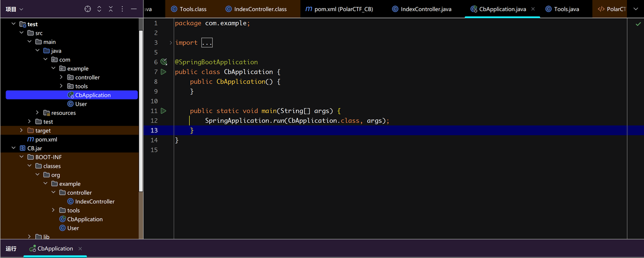Viewport: 644px width, 258px height.
Task: Select IndexController class in CB.jar tree
Action: tap(91, 202)
